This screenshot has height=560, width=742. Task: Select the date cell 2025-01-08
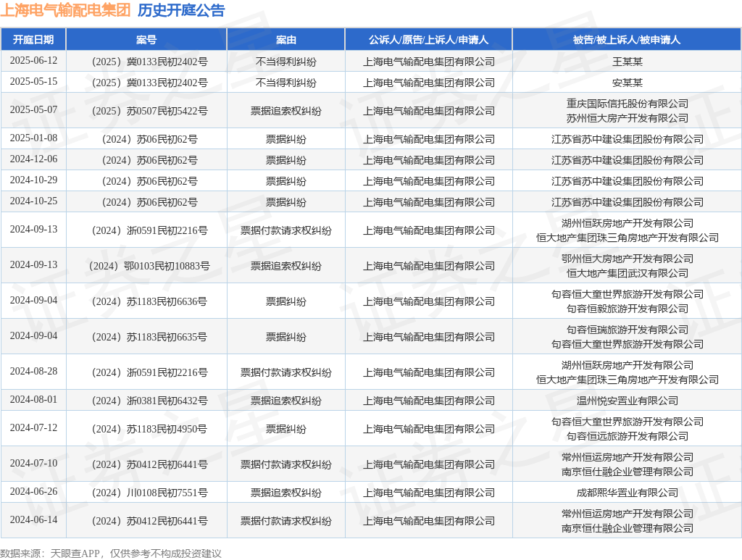[x=33, y=138]
